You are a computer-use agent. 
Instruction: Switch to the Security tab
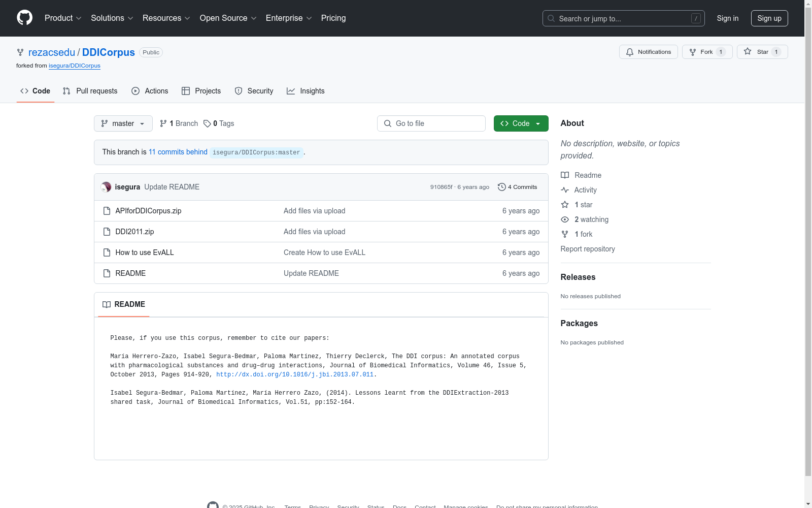(x=254, y=91)
